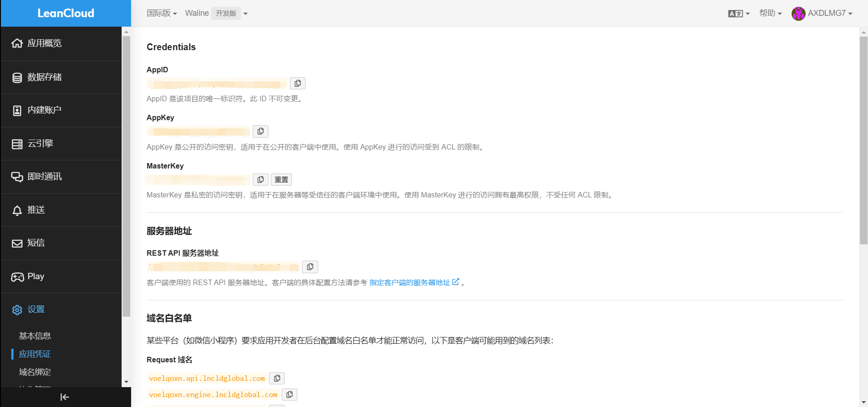Click the sidebar scrollbar down arrow
The height and width of the screenshot is (407, 868).
pyautogui.click(x=126, y=382)
